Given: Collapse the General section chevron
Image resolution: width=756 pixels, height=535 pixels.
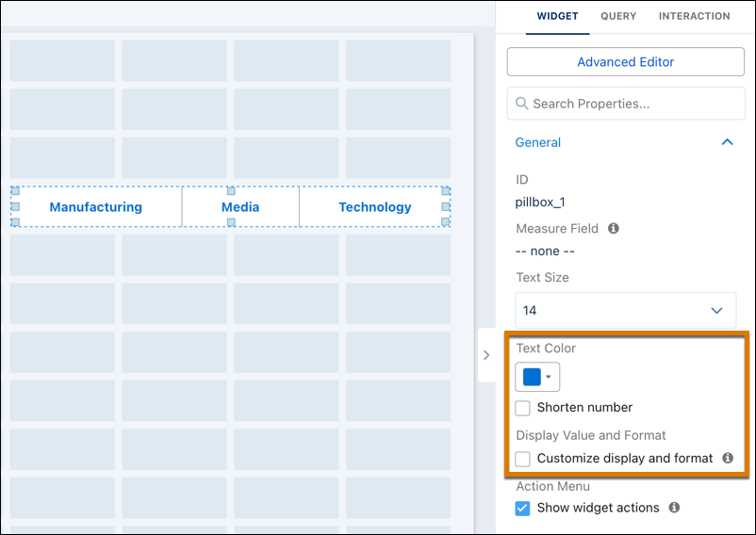Looking at the screenshot, I should coord(727,142).
